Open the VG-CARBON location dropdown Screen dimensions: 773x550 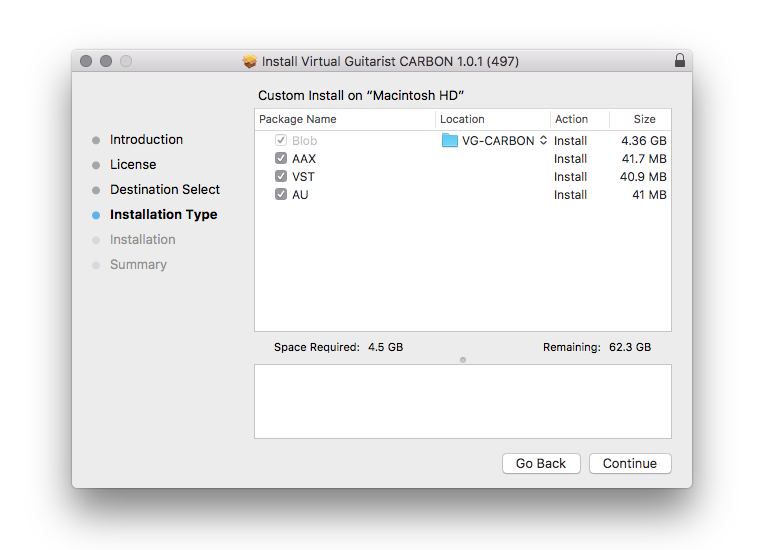(543, 141)
